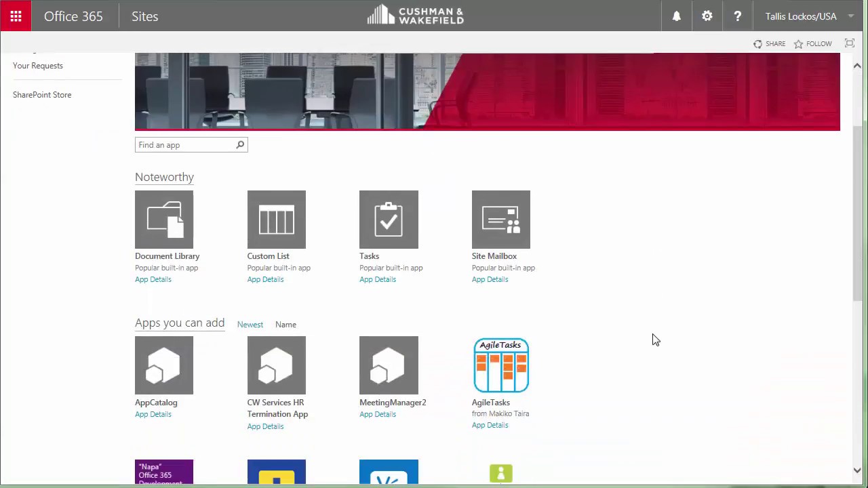The width and height of the screenshot is (868, 488).
Task: Sort apps by Name
Action: tap(285, 325)
